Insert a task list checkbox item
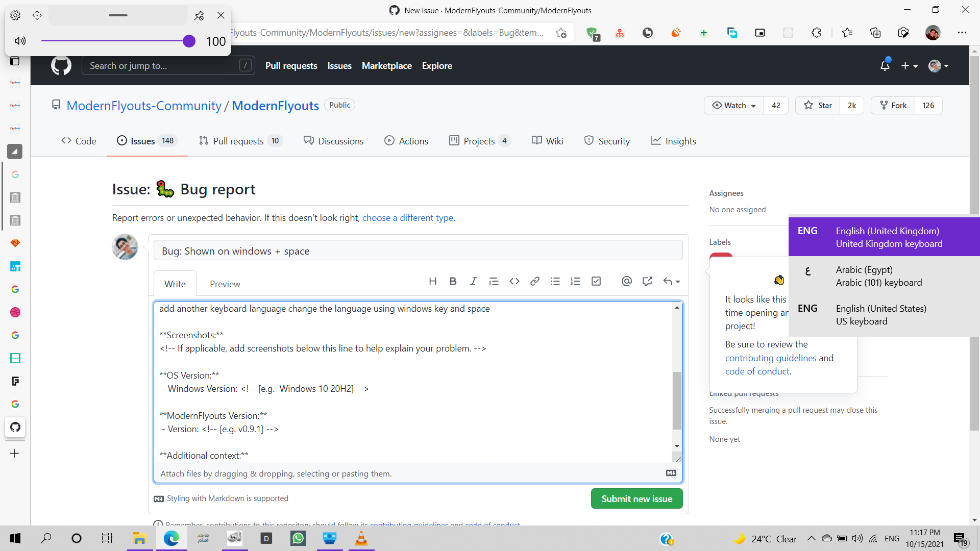This screenshot has width=980, height=551. 596,281
